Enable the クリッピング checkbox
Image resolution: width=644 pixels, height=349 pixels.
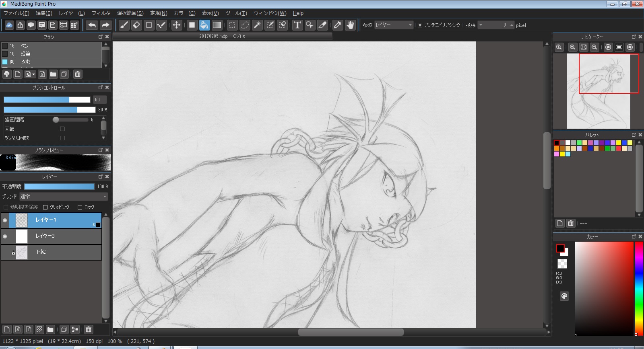(x=45, y=207)
